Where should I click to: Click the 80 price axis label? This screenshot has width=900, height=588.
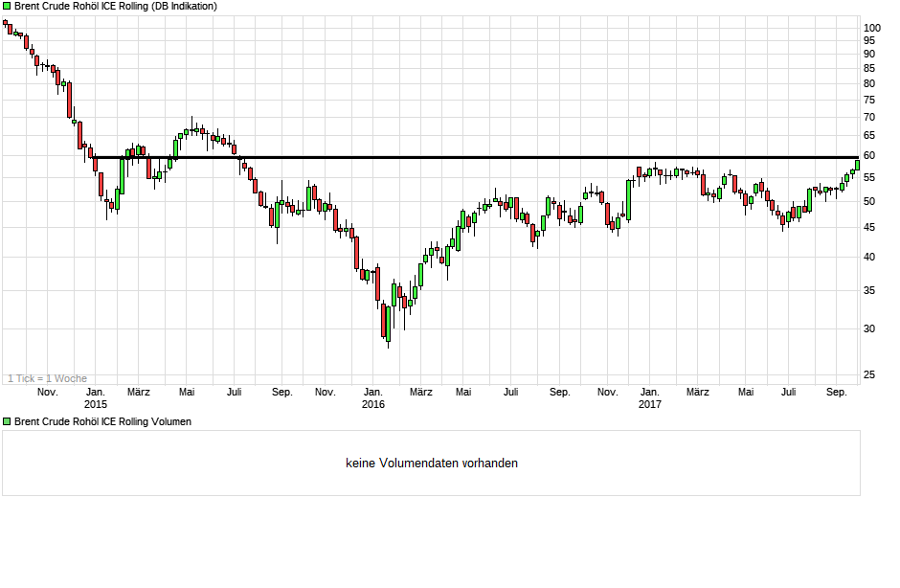(x=869, y=84)
